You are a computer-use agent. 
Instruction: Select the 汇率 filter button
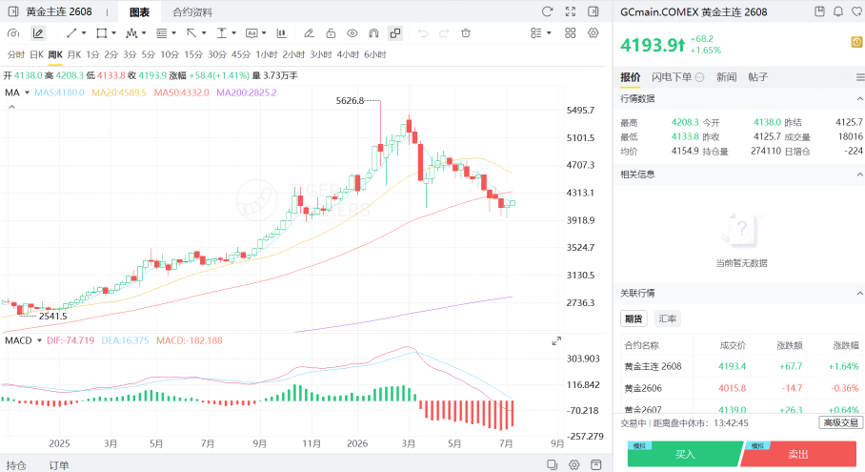(x=668, y=319)
